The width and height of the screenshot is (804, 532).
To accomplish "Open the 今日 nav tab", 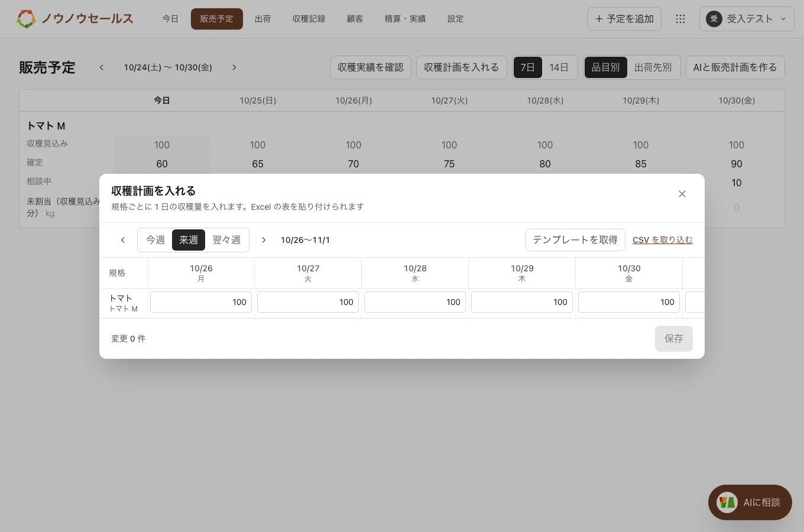I will pyautogui.click(x=170, y=19).
